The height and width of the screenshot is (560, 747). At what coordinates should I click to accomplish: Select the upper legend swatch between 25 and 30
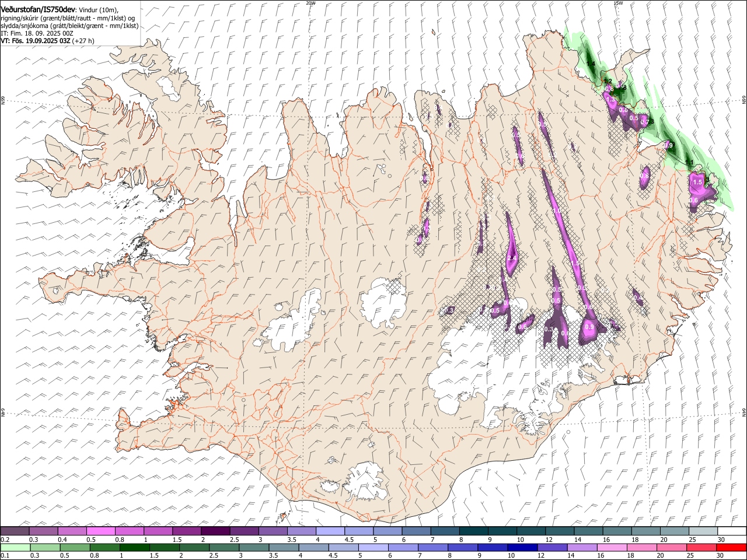(703, 531)
